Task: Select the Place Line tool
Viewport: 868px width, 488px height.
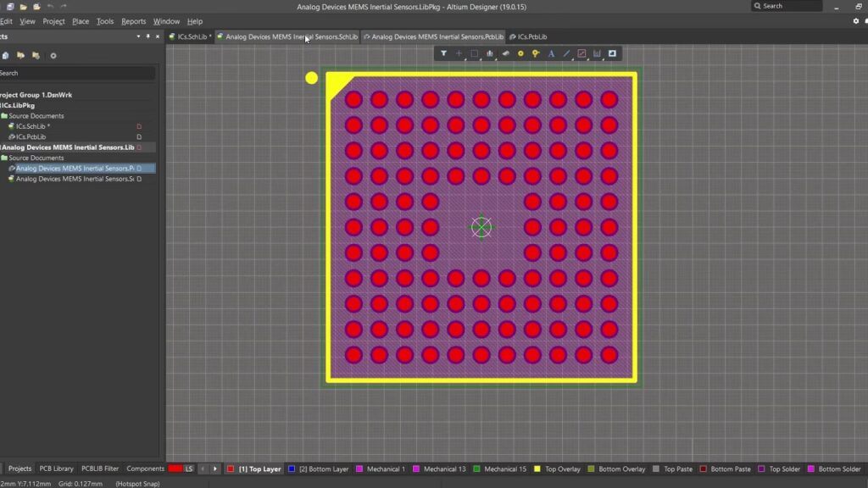Action: 566,53
